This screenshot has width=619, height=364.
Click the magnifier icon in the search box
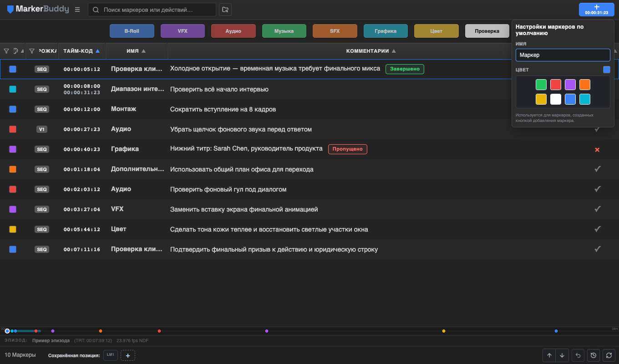pyautogui.click(x=96, y=10)
